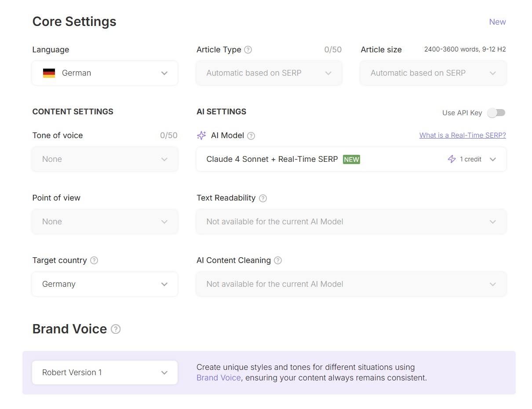Click the Brand Voice hyperlink in description
532x409 pixels.
tap(219, 378)
